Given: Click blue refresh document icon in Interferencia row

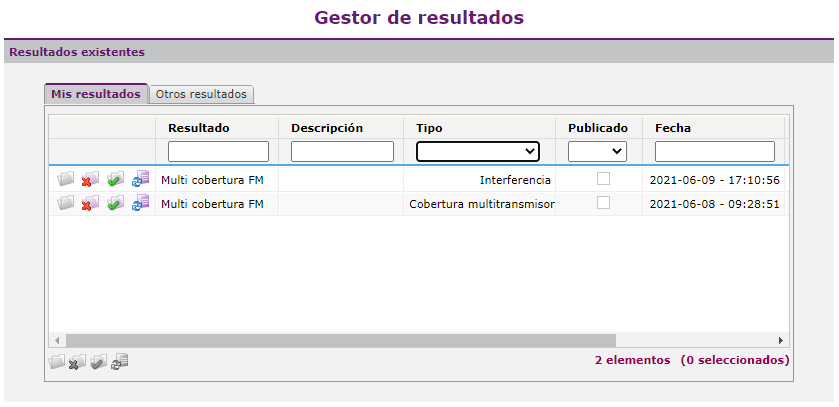Looking at the screenshot, I should coord(141,179).
